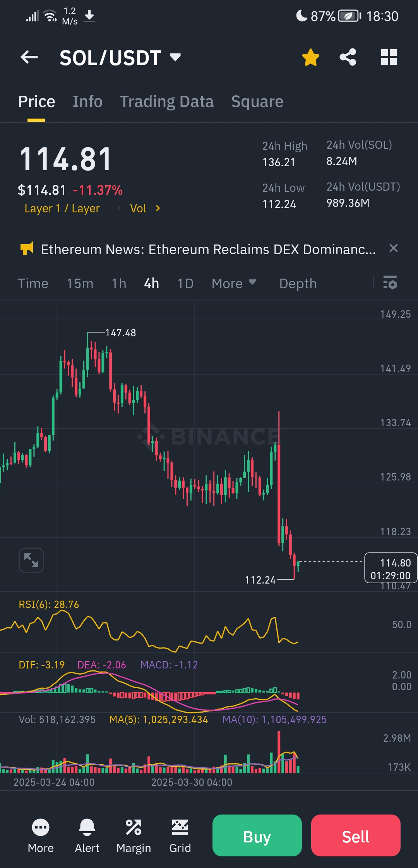
Task: Expand the More intervals dropdown
Action: pyautogui.click(x=234, y=284)
